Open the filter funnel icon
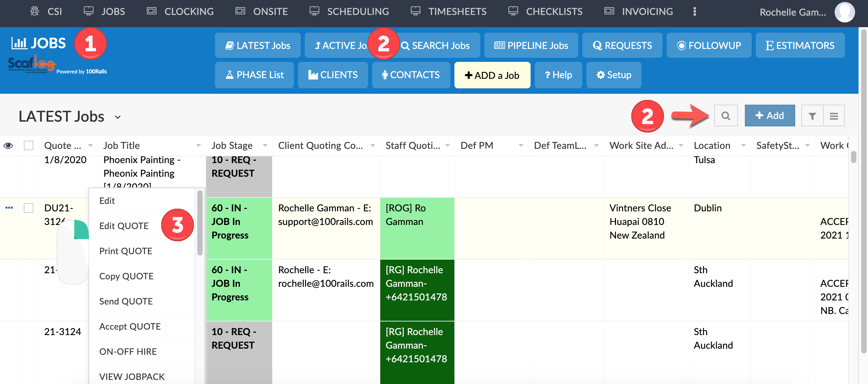The width and height of the screenshot is (868, 384). pyautogui.click(x=812, y=116)
